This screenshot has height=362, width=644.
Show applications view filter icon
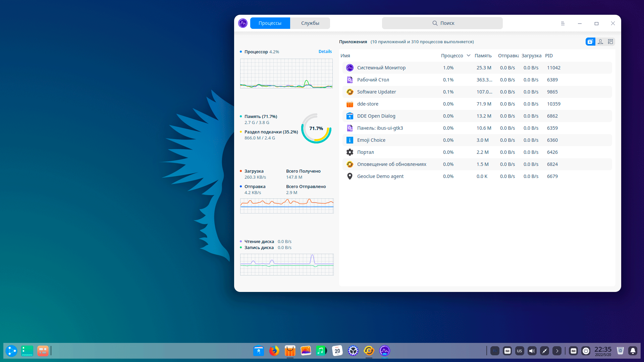[x=590, y=42]
